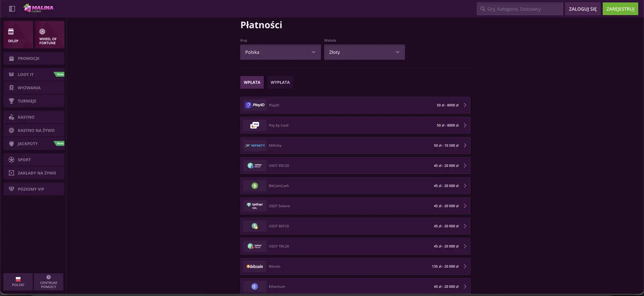The height and width of the screenshot is (296, 644).
Task: Expand the Bitcoin row chevron
Action: [x=465, y=266]
